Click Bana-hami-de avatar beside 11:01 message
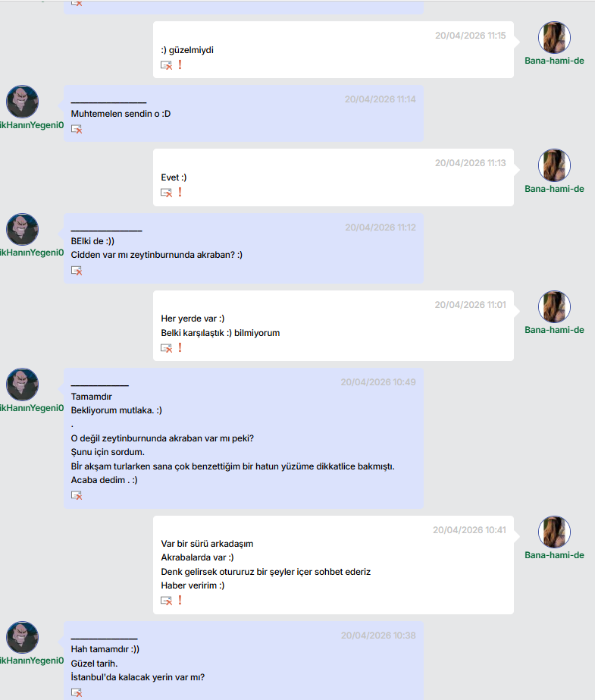 tap(554, 306)
